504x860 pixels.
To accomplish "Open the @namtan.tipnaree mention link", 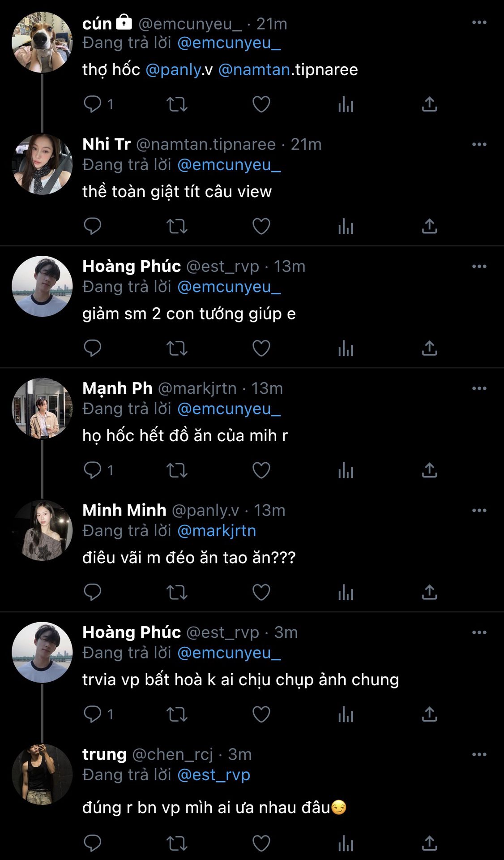I will pos(254,70).
